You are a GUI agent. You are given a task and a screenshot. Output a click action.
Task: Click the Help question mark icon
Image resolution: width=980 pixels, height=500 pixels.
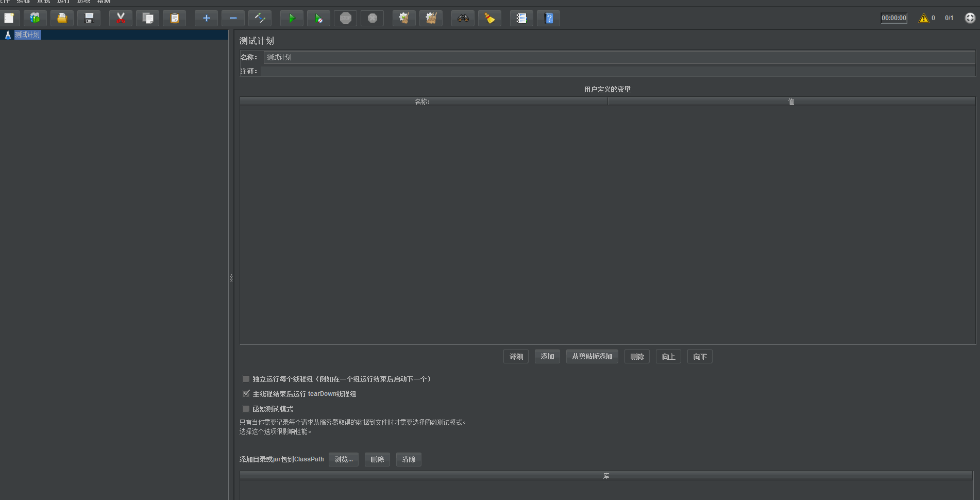548,19
